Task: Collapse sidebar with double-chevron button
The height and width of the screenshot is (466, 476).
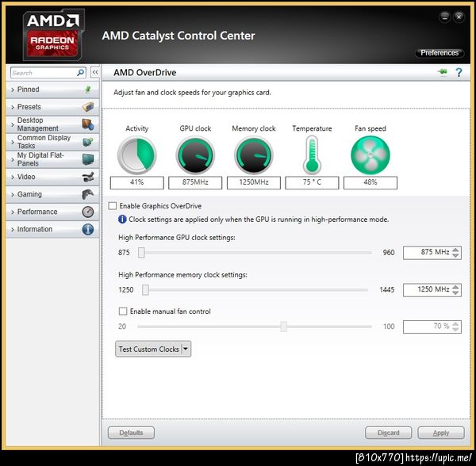Action: (95, 72)
